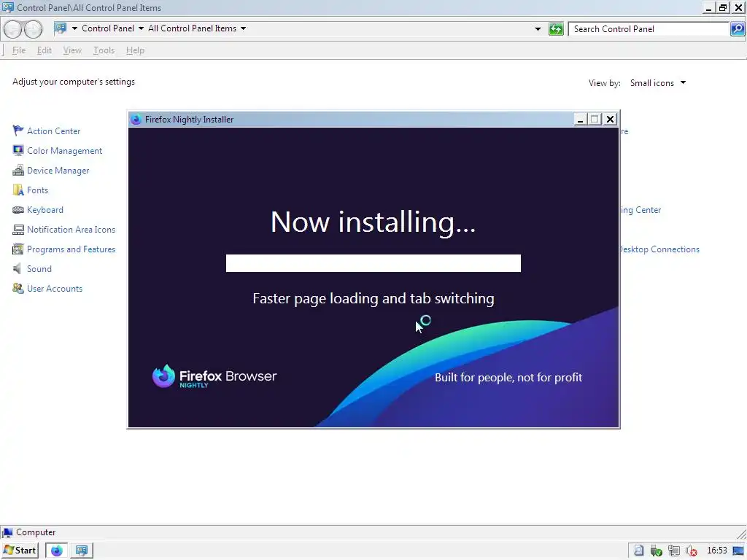Click All Control Panel Items breadcrumb segment
Screen dimensions: 747x560
point(192,28)
